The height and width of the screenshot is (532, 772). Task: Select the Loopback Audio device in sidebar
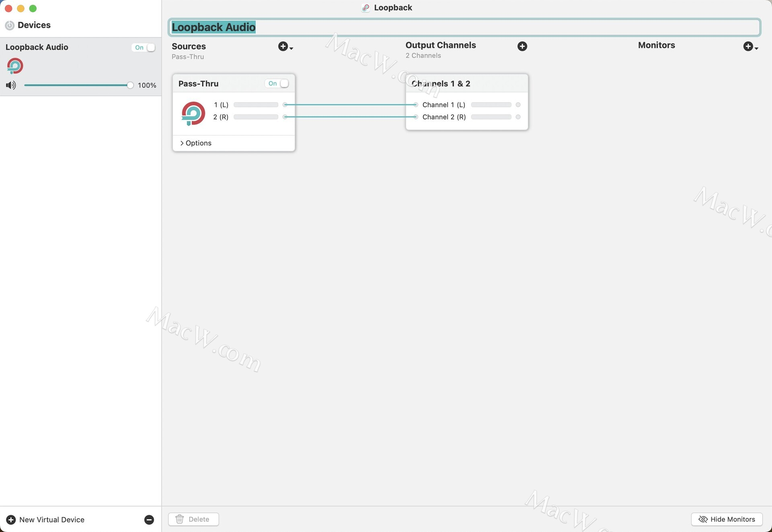(x=80, y=67)
